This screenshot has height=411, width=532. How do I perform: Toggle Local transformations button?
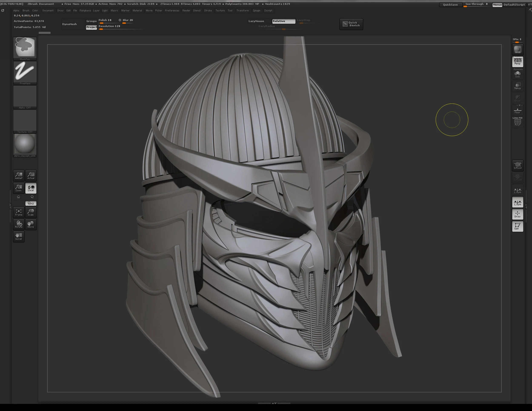[31, 188]
